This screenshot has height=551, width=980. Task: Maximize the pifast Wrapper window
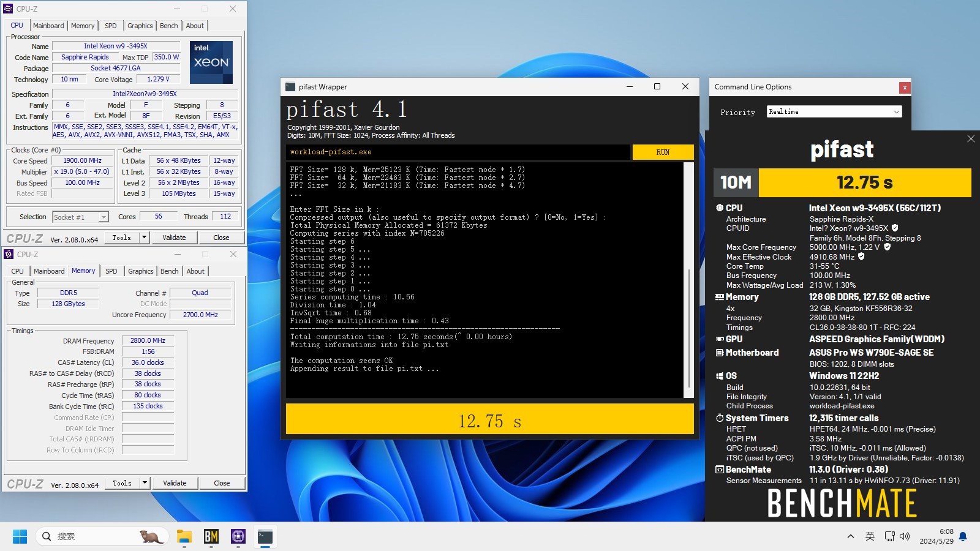pyautogui.click(x=657, y=86)
